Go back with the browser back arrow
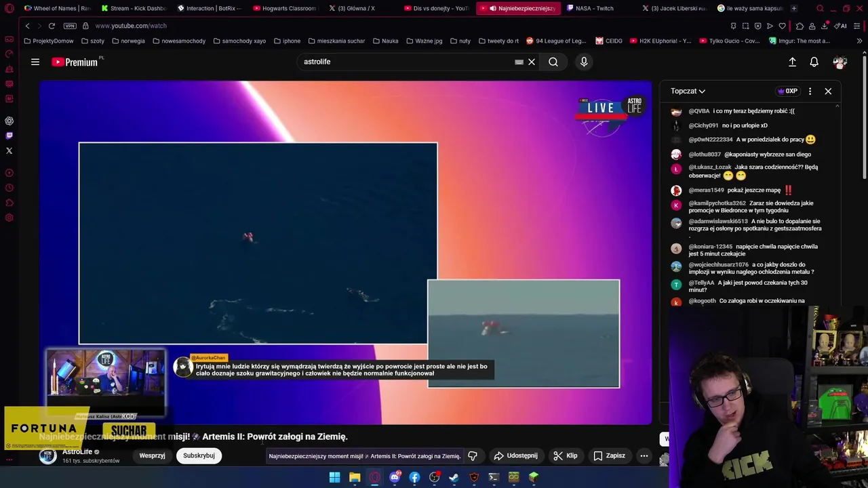This screenshot has height=488, width=868. point(27,26)
